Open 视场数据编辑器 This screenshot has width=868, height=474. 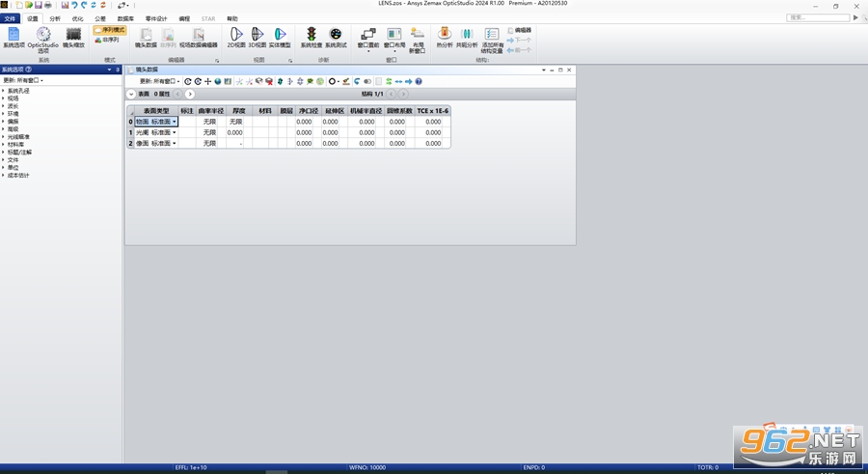coord(198,38)
